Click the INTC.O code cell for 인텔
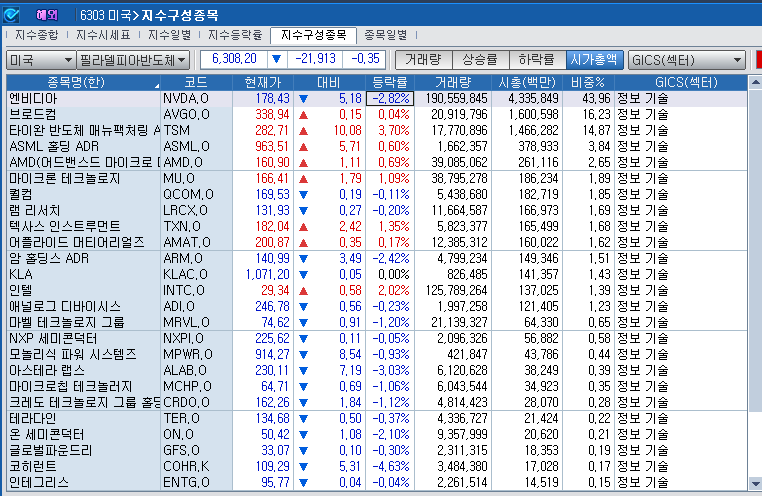The image size is (762, 496). click(x=185, y=289)
